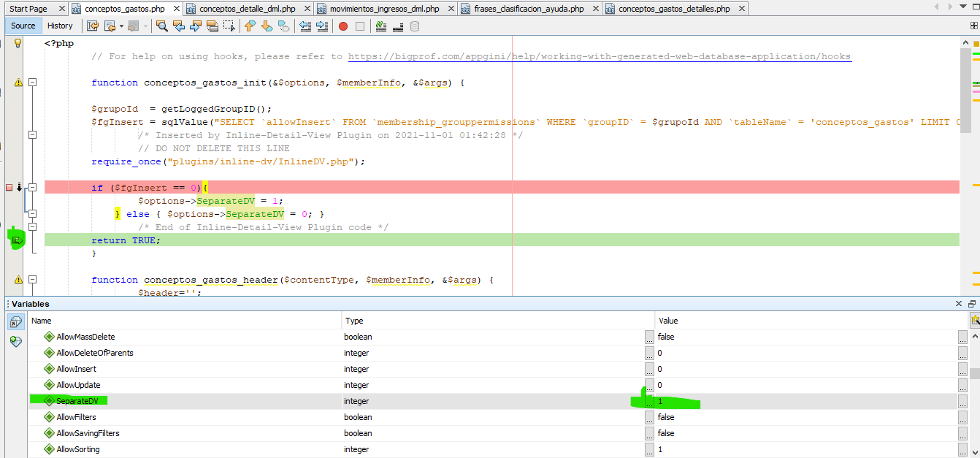Click warning icon beside conceptos_gastos_init function
Screen dimensions: 980x458
[x=18, y=83]
